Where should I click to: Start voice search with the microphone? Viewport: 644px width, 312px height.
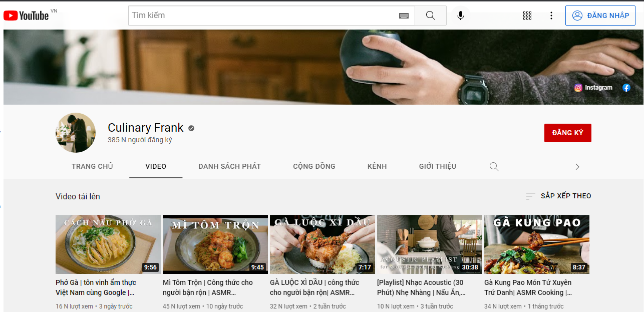point(460,16)
